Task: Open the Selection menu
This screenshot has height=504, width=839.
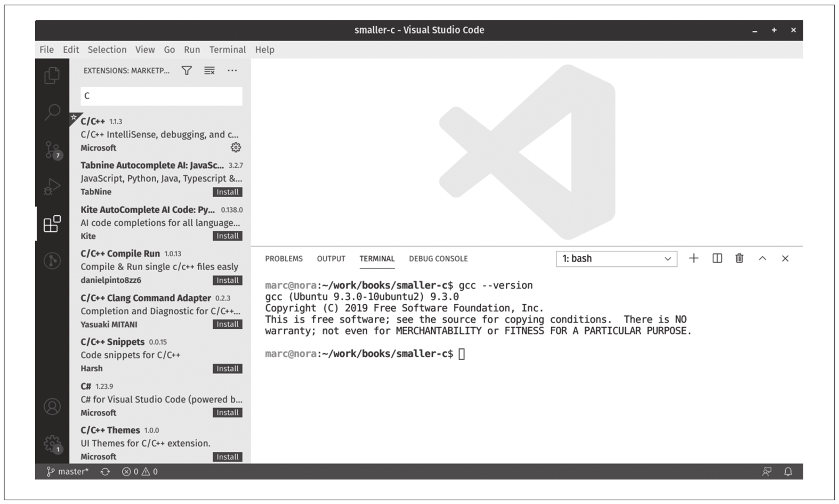Action: click(107, 50)
